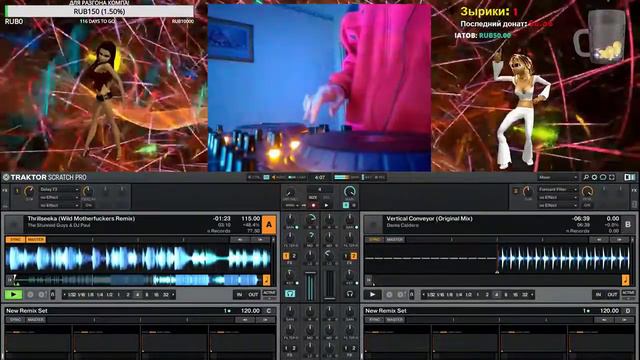Click the speech bubble icon in header
Screen dimensions: 640x360
pyautogui.click(x=603, y=177)
